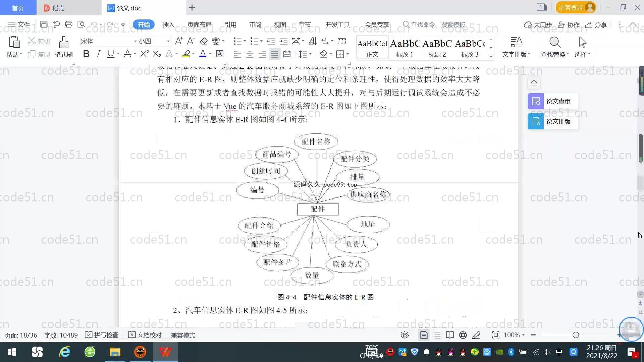This screenshot has height=362, width=644.
Task: Click the Paste clipboard icon
Action: (x=14, y=43)
